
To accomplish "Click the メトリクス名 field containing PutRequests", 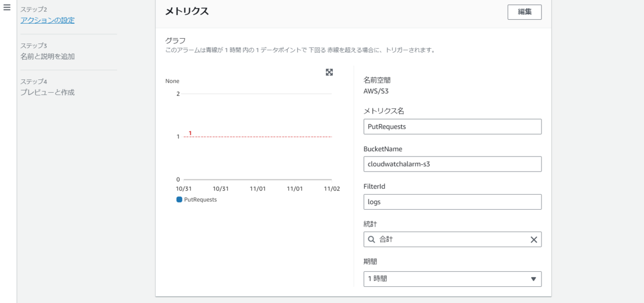I will tap(452, 127).
